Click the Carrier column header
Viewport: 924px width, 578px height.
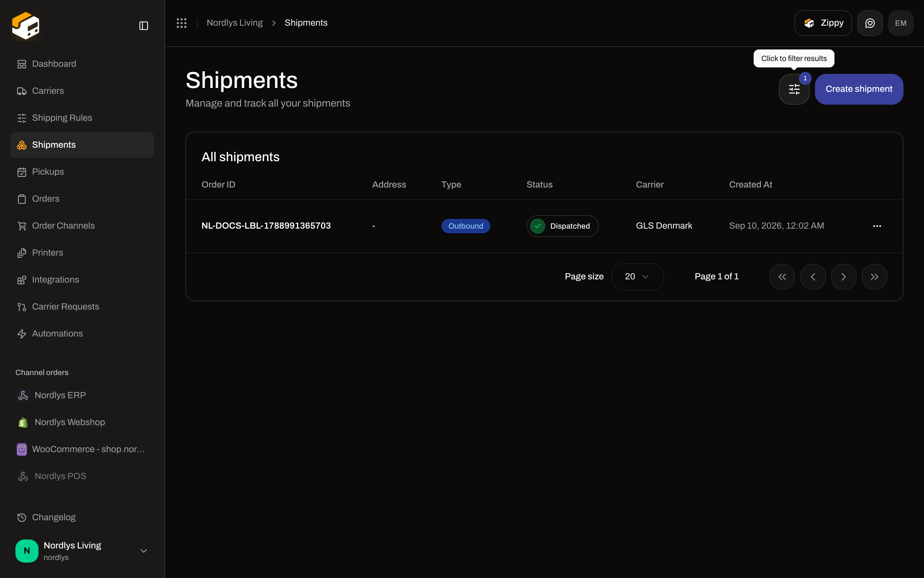[649, 185]
